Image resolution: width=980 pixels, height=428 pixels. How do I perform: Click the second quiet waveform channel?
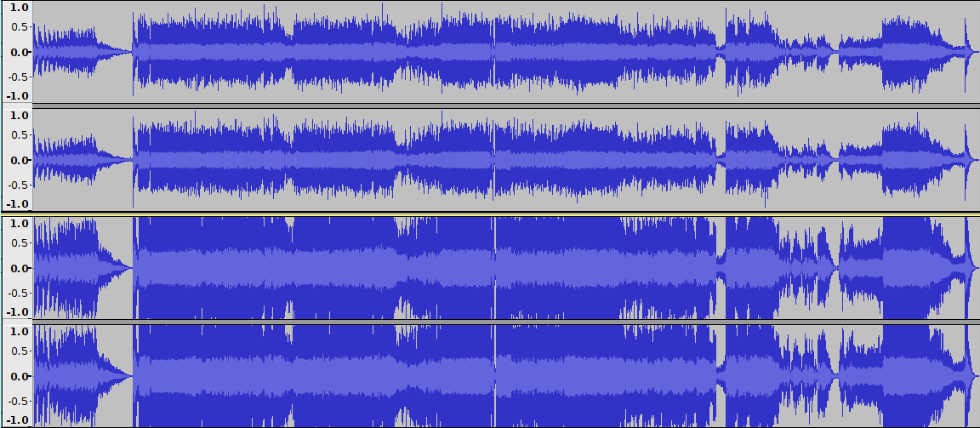[505, 160]
